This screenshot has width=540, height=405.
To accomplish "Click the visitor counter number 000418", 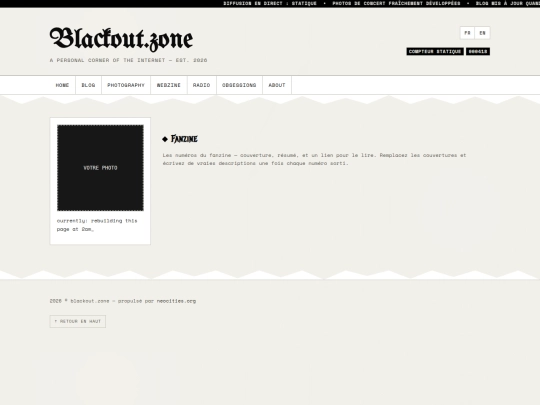I will pos(478,52).
